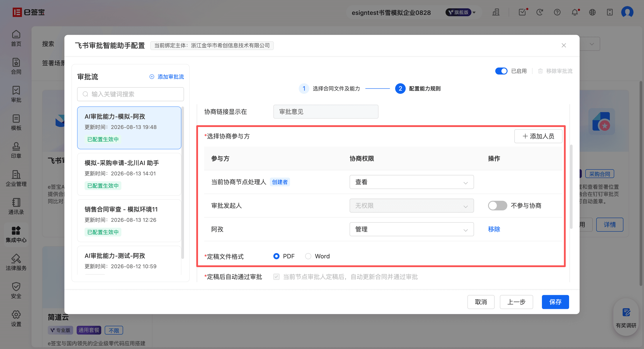Image resolution: width=644 pixels, height=349 pixels.
Task: Select approval flow 销售合同审查 - 模拟环境11
Action: pos(129,221)
